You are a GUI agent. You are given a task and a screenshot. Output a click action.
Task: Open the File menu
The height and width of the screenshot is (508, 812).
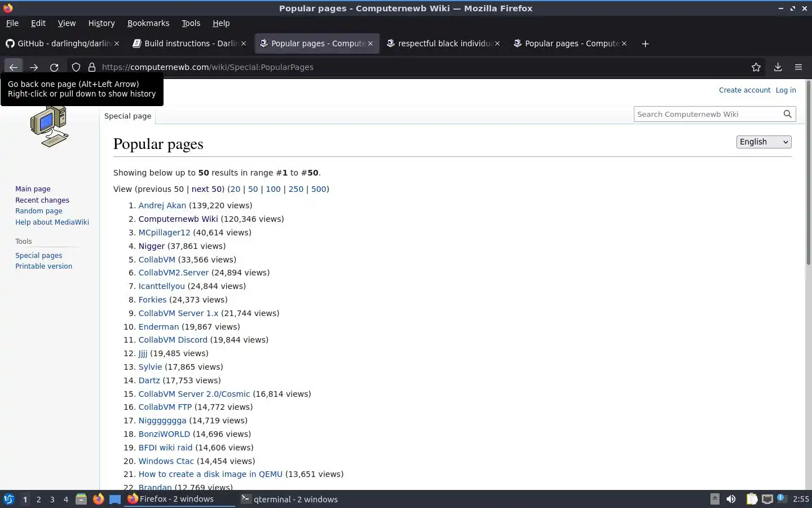coord(12,23)
